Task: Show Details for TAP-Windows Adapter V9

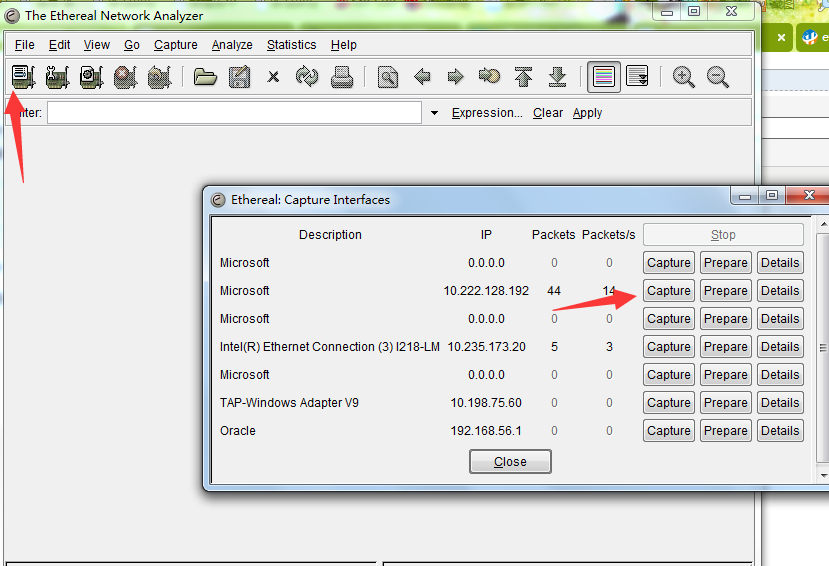Action: click(x=780, y=403)
